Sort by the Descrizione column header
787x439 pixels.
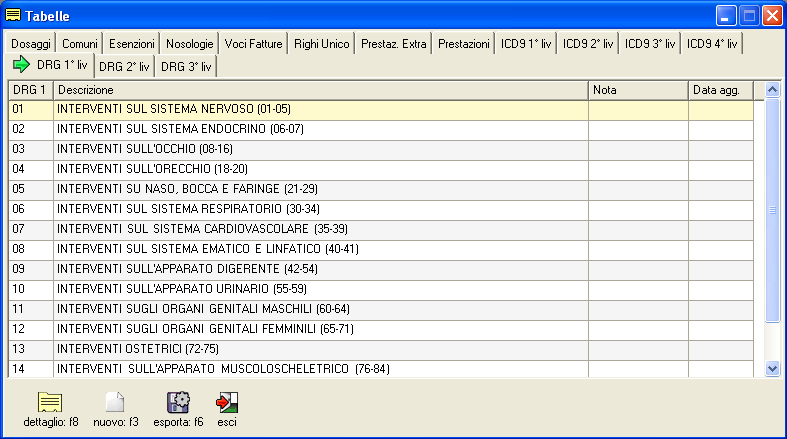(x=320, y=90)
